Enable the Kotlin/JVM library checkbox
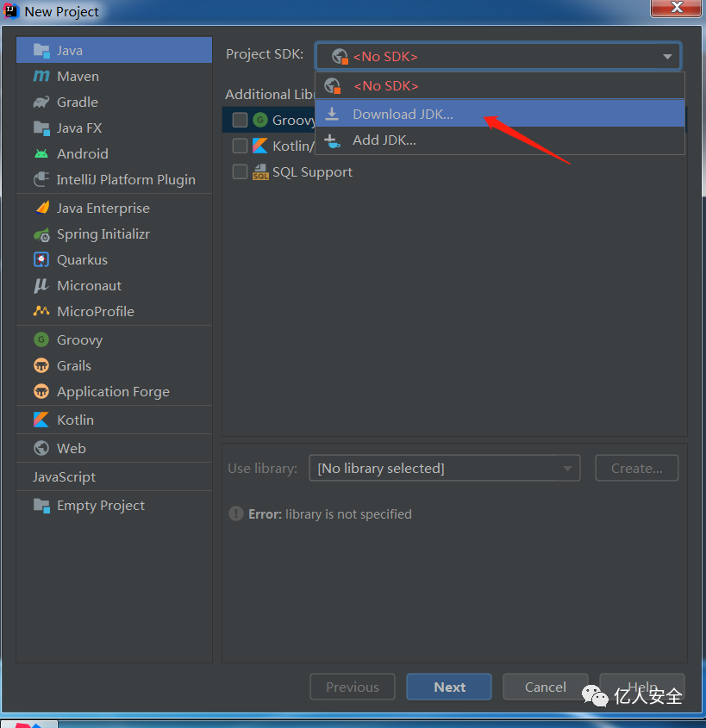Image resolution: width=706 pixels, height=728 pixels. (x=240, y=146)
